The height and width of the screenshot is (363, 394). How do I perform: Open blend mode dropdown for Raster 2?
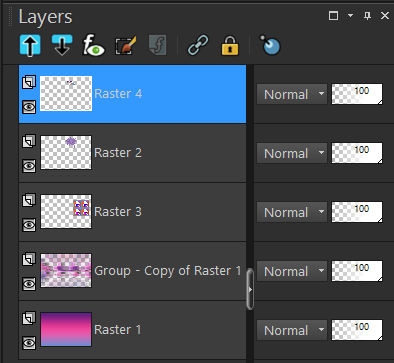[292, 153]
